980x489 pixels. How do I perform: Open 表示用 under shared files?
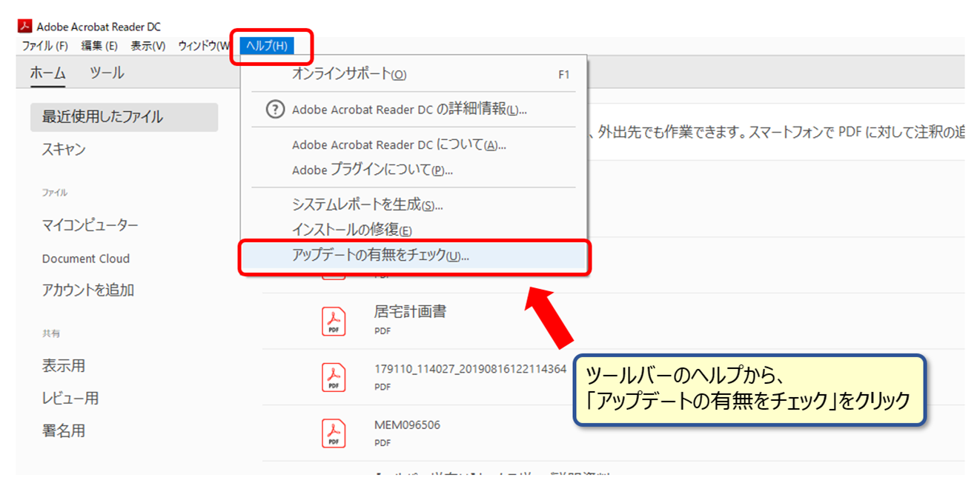pyautogui.click(x=64, y=365)
